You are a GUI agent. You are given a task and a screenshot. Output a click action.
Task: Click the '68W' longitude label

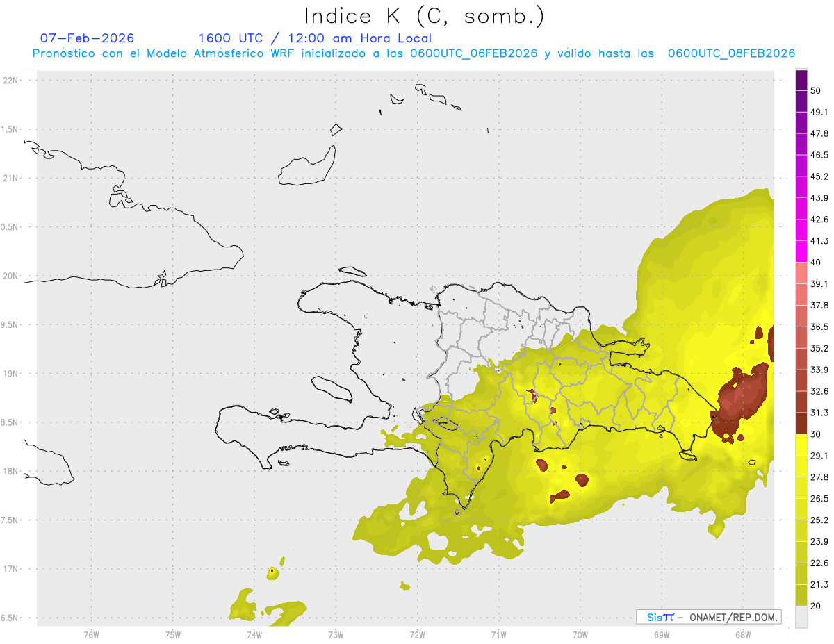pos(743,634)
